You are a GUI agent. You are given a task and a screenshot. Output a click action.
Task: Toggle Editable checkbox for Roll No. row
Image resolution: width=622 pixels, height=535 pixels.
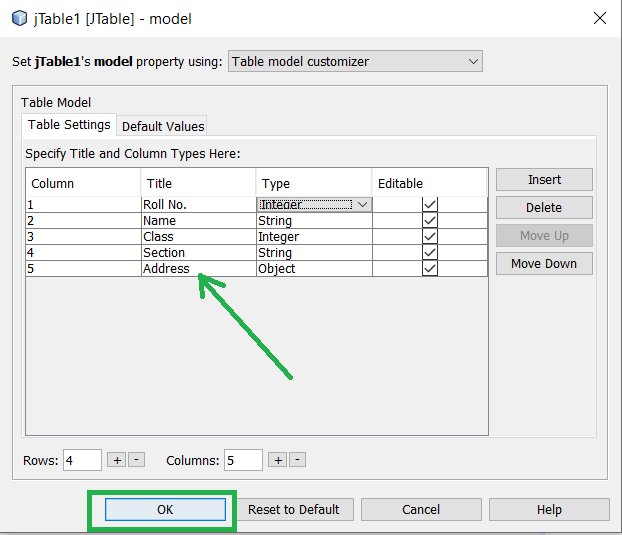[430, 205]
